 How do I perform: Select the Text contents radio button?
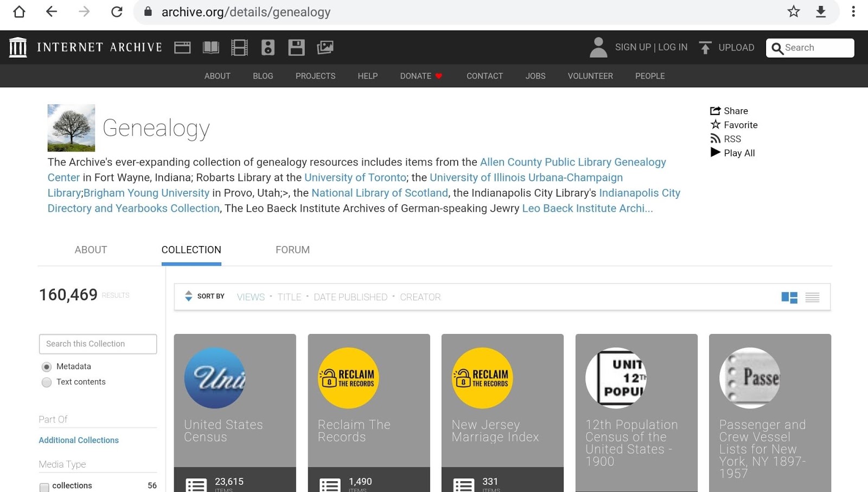47,382
